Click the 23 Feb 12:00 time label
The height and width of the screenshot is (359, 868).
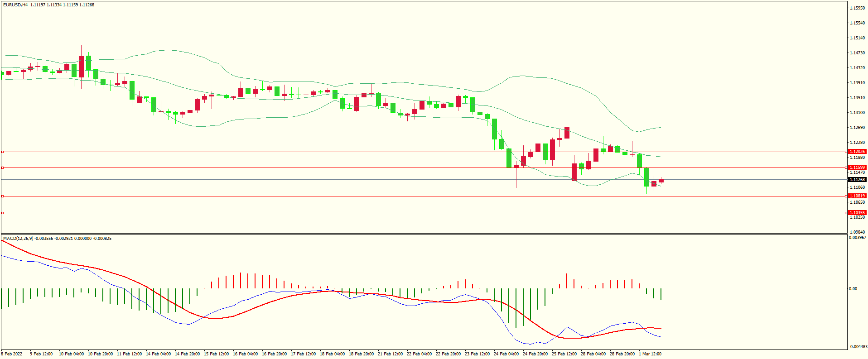[x=477, y=354]
